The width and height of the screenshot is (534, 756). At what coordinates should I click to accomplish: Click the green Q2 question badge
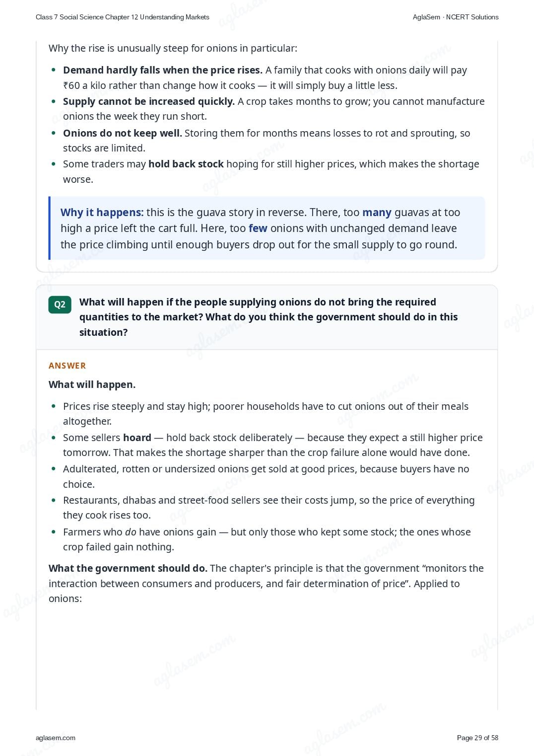(x=60, y=304)
